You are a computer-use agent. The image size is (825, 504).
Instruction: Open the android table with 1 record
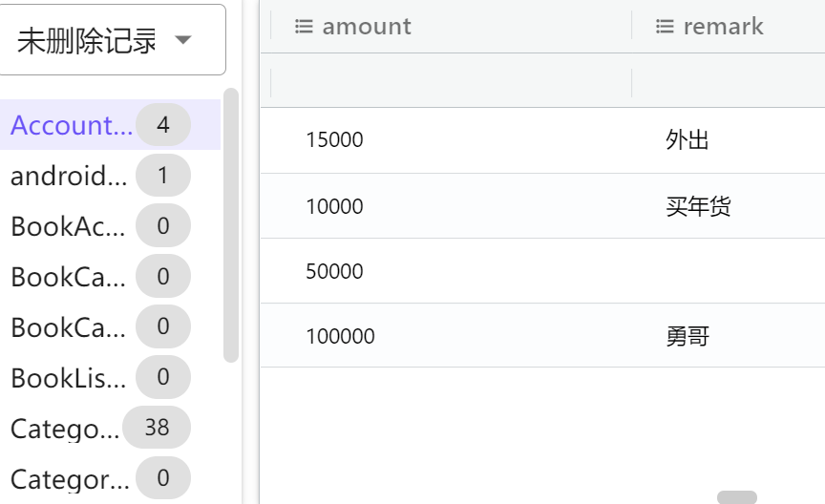coord(68,176)
